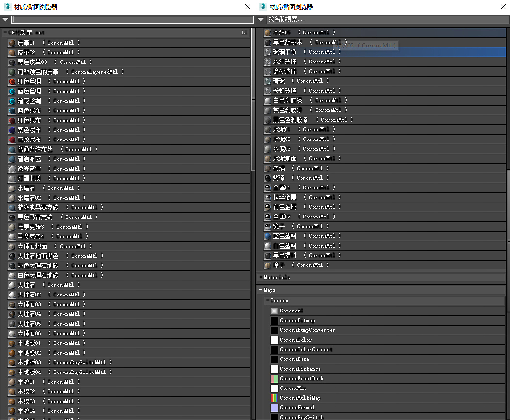This screenshot has height=420, width=510.
Task: Collapse the CR材质库.mat library group
Action: 5,32
